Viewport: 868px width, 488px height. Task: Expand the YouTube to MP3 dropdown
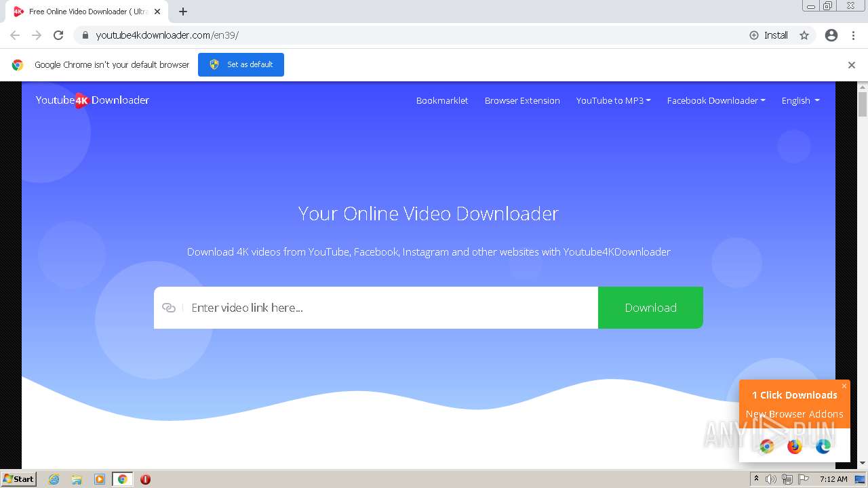coord(613,100)
